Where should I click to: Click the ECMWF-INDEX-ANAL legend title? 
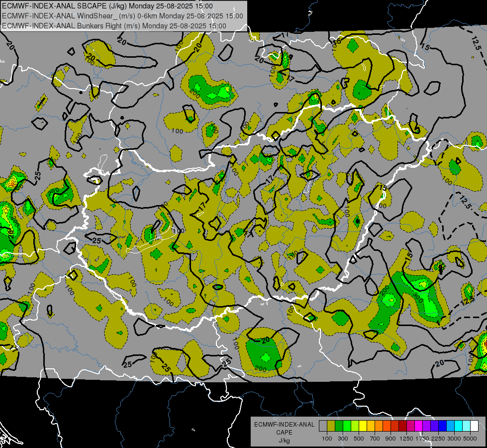(x=285, y=425)
